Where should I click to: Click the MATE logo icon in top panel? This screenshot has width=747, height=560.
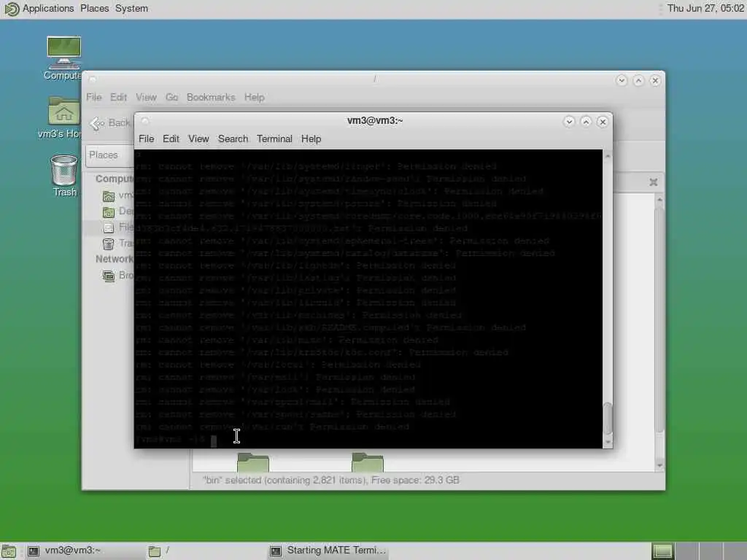[x=11, y=9]
